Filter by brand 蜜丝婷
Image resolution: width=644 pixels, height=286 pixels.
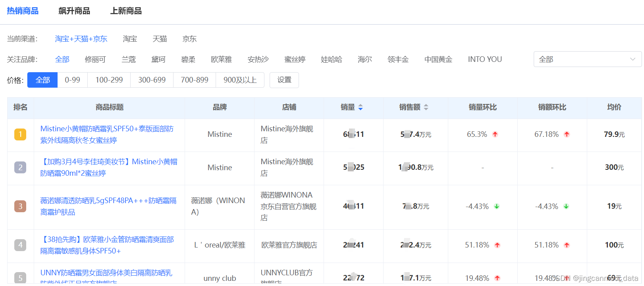coord(295,60)
